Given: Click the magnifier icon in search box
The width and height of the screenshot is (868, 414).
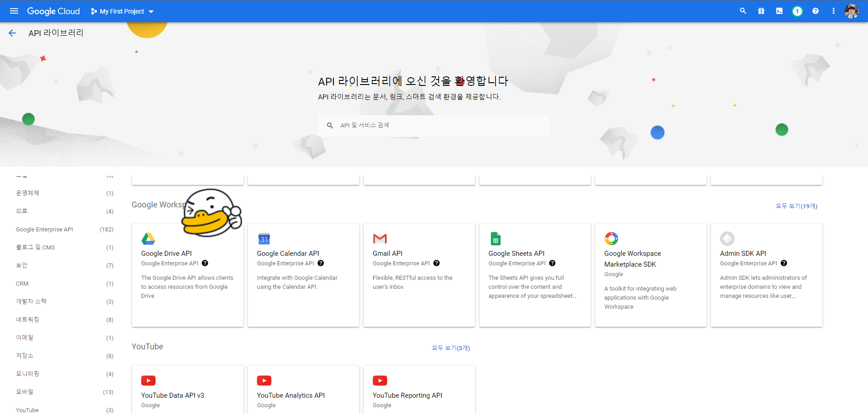Looking at the screenshot, I should click(330, 126).
